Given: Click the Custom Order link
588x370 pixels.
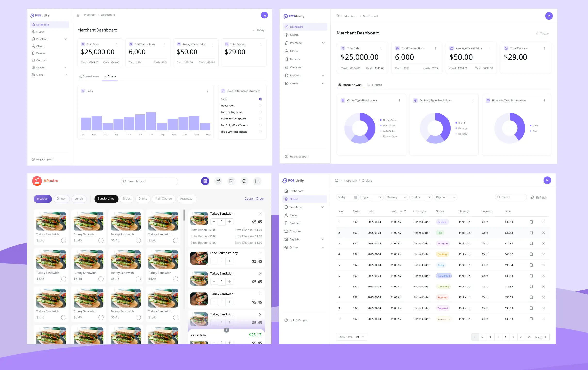Looking at the screenshot, I should click(254, 199).
